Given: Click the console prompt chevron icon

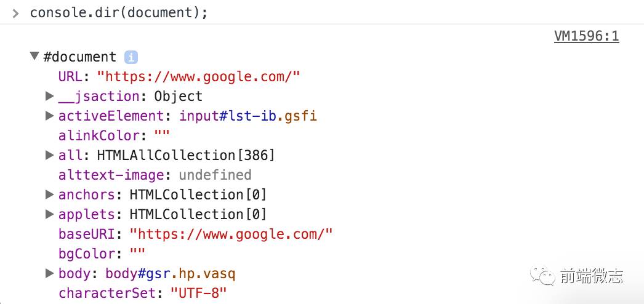Looking at the screenshot, I should pos(15,14).
